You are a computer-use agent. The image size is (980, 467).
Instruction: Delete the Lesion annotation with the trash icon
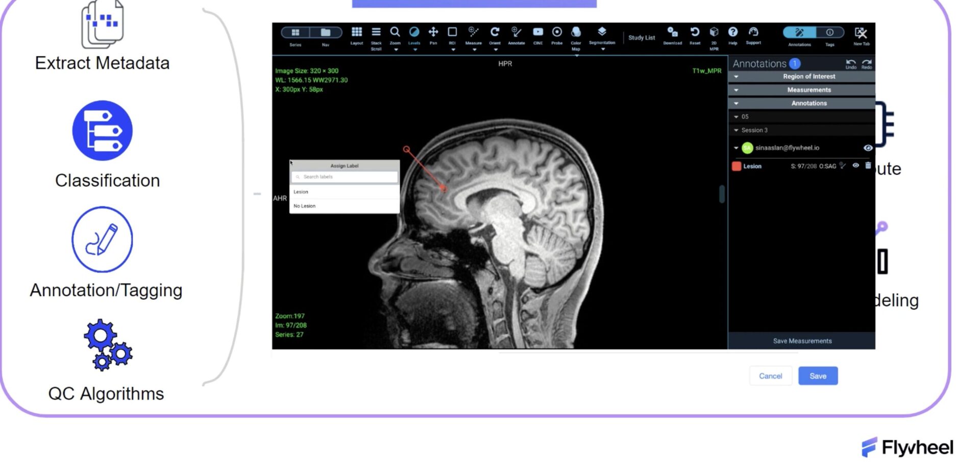coord(868,166)
